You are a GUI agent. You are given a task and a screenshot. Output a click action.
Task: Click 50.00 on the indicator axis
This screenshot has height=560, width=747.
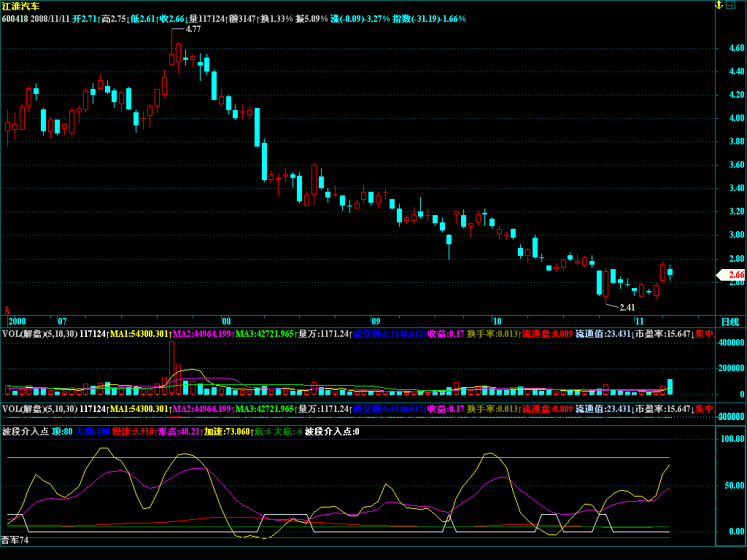[735, 486]
